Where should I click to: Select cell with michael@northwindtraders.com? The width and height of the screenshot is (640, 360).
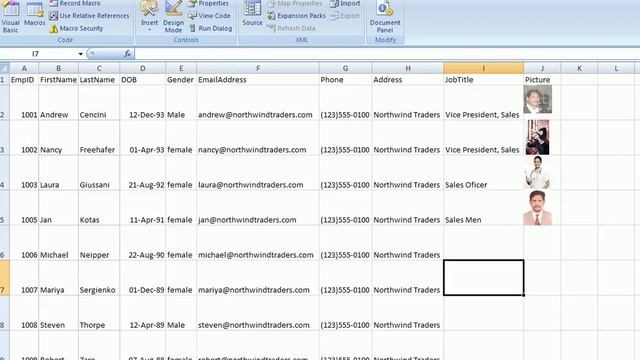pyautogui.click(x=258, y=243)
